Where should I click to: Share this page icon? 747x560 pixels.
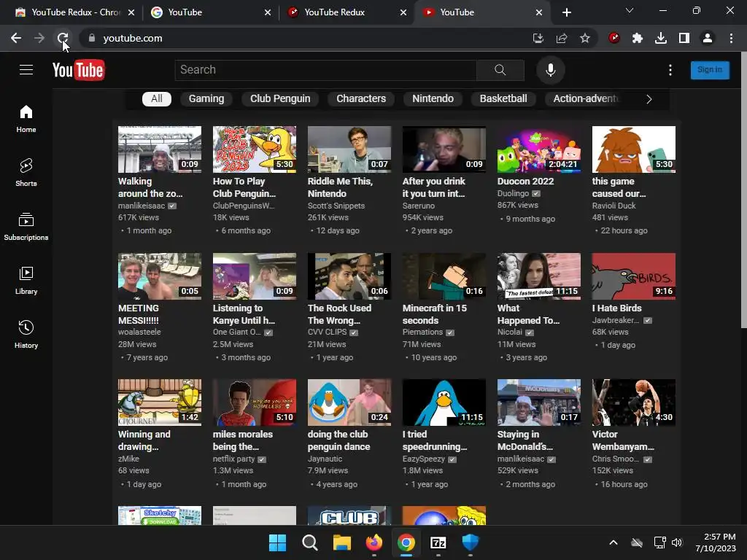pos(562,38)
